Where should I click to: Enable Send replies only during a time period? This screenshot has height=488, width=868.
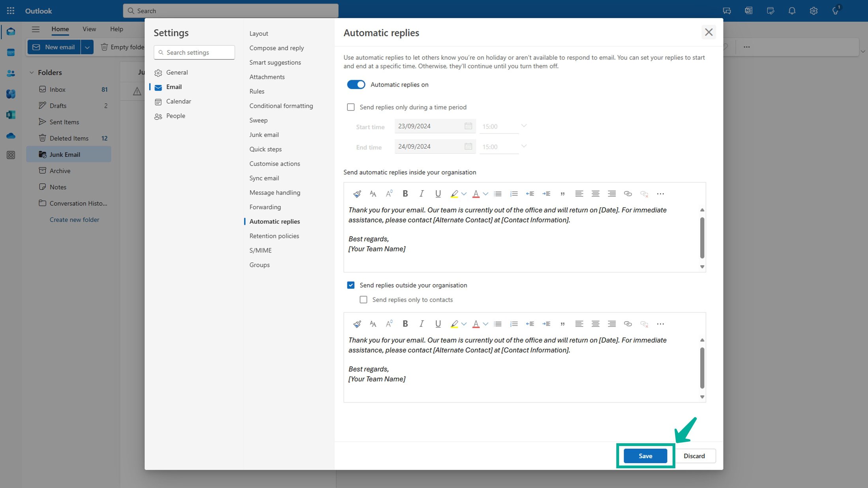pyautogui.click(x=351, y=107)
